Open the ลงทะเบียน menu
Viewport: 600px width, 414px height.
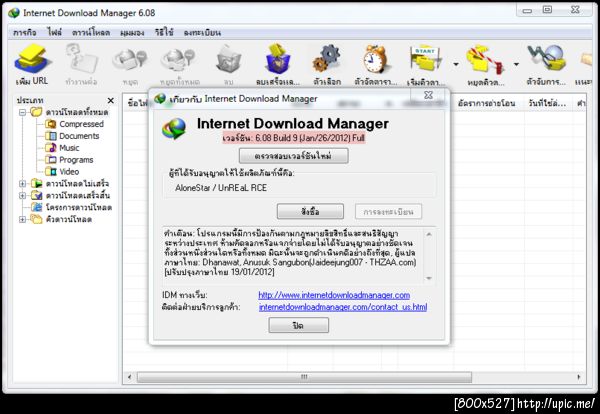(x=202, y=33)
